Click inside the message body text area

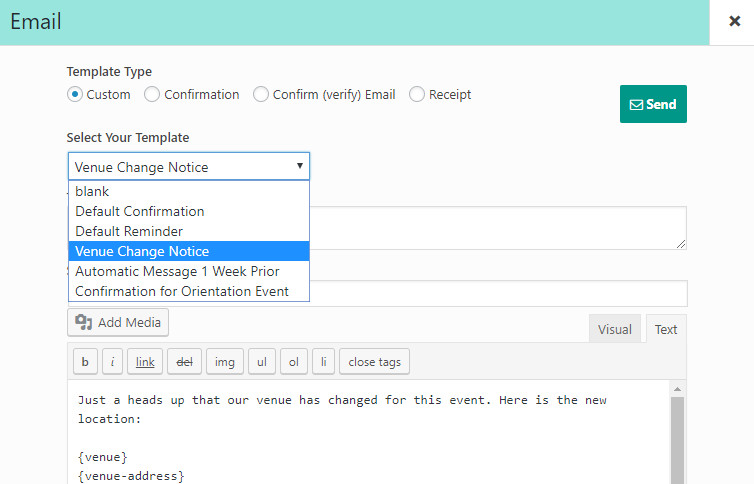[x=368, y=432]
